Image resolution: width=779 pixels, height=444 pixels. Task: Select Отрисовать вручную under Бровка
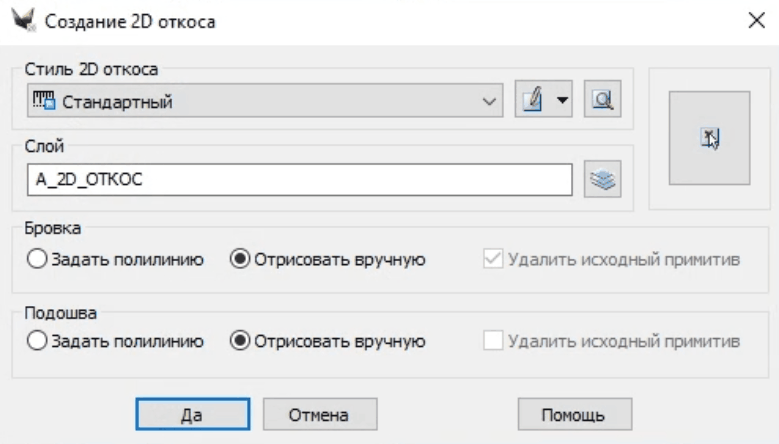click(240, 260)
